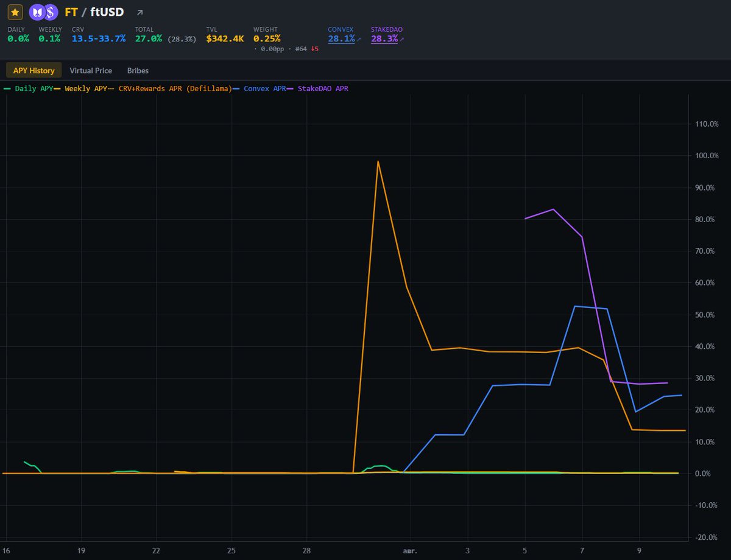
Task: Open pool via external arrow icon
Action: [139, 12]
